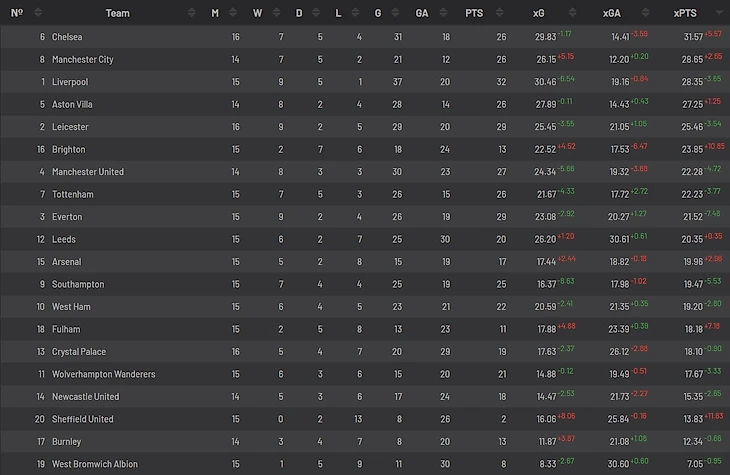730x475 pixels.
Task: Sort table by the № column header
Action: pyautogui.click(x=16, y=13)
